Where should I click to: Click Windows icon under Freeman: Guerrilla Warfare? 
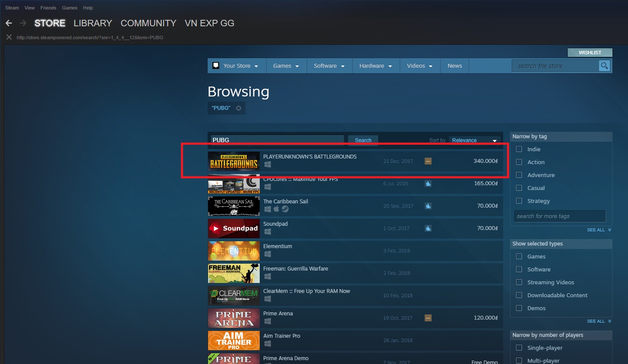(267, 277)
